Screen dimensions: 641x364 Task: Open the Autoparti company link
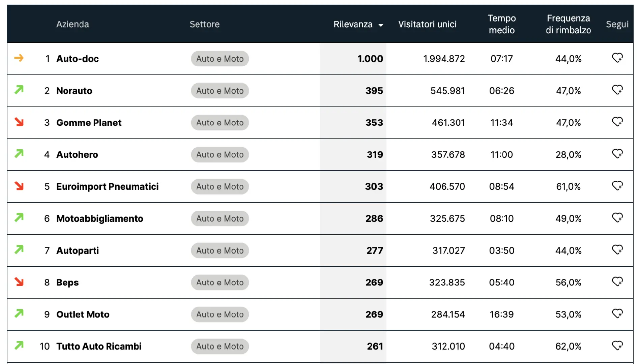pos(77,251)
